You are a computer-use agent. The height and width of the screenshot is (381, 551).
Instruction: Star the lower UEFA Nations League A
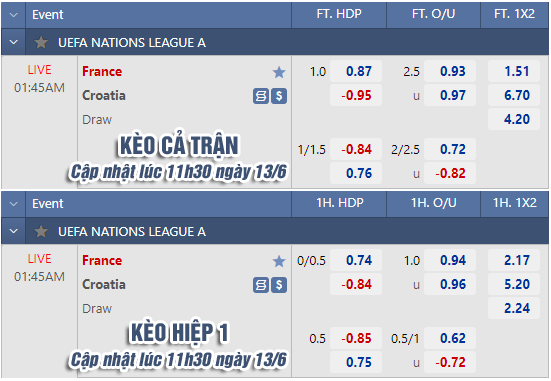[41, 232]
